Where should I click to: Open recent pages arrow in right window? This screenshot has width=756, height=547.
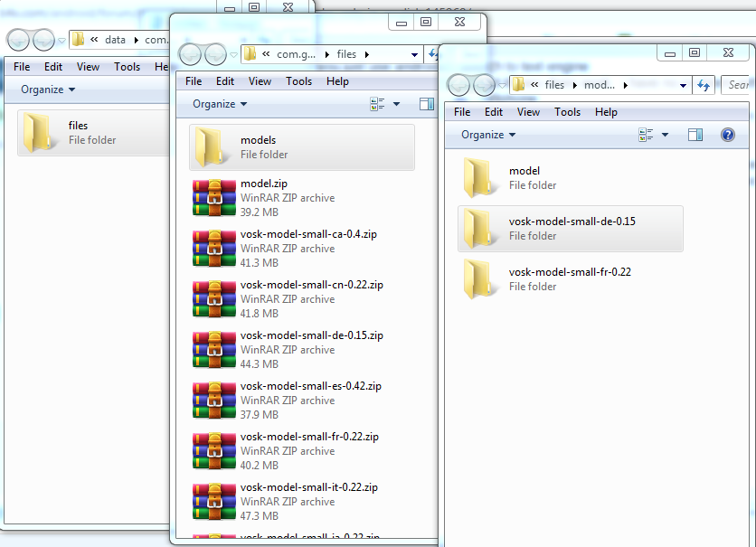pyautogui.click(x=503, y=85)
